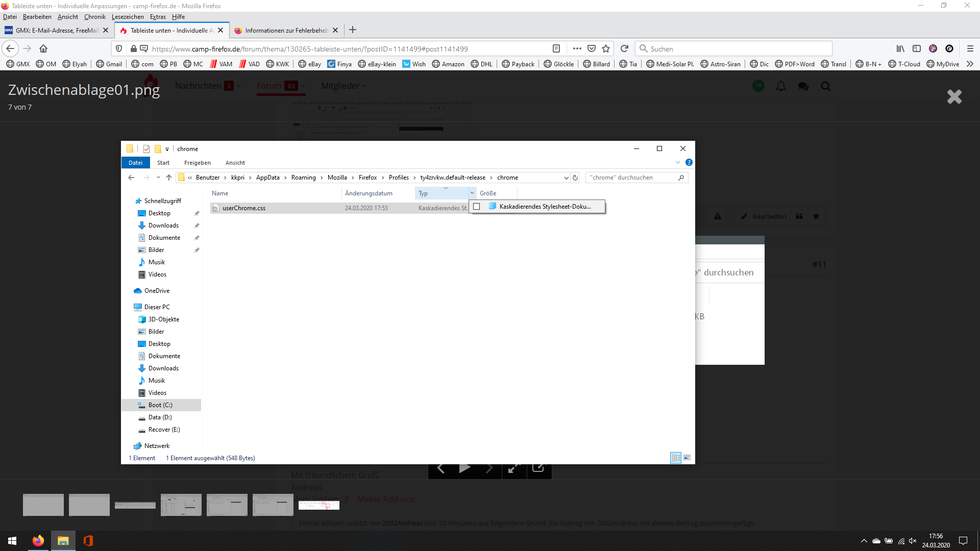Go to the previous lightbox image
Screen dimensions: 980x551
pos(441,468)
